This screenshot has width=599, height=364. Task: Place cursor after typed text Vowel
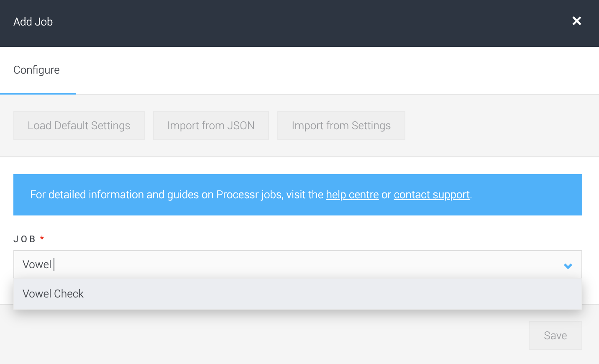point(53,264)
